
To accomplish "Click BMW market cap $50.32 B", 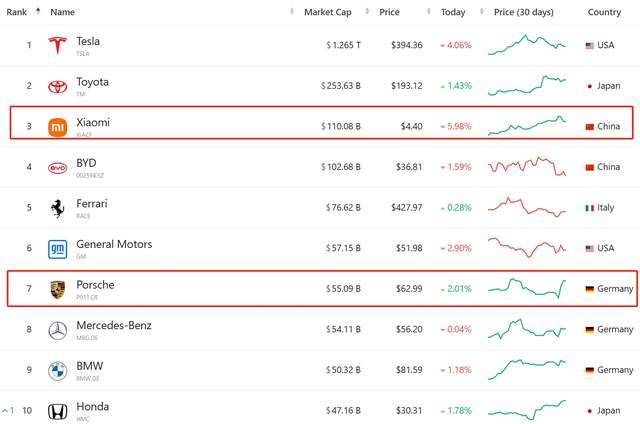I will point(343,370).
